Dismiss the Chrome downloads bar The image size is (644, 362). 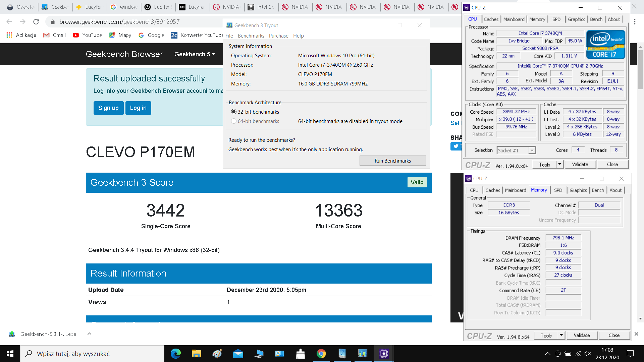pos(636,334)
